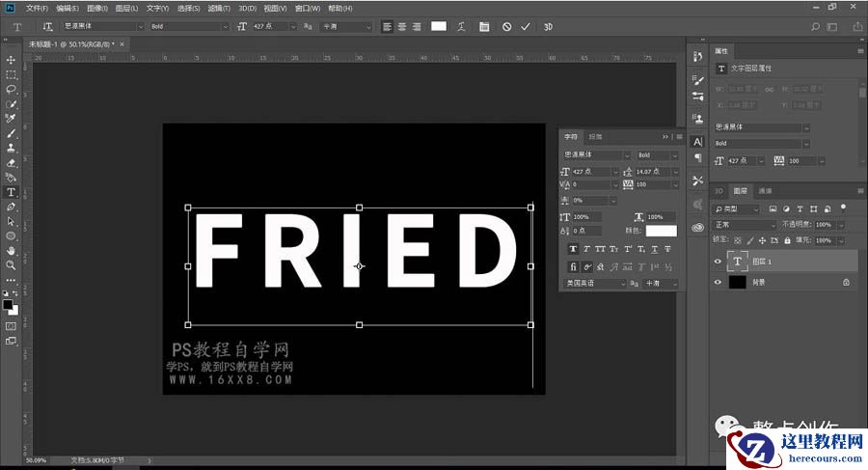Select the Lasso tool
The image size is (868, 470).
pos(11,89)
